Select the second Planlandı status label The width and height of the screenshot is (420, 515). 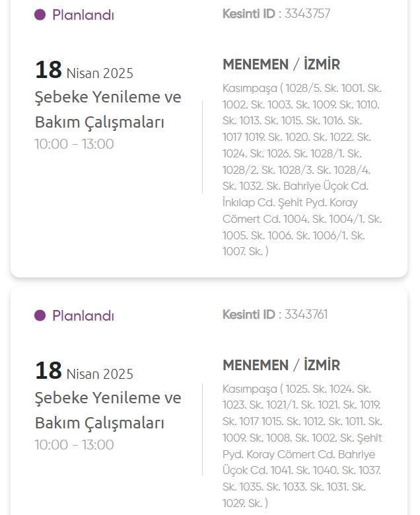click(83, 315)
